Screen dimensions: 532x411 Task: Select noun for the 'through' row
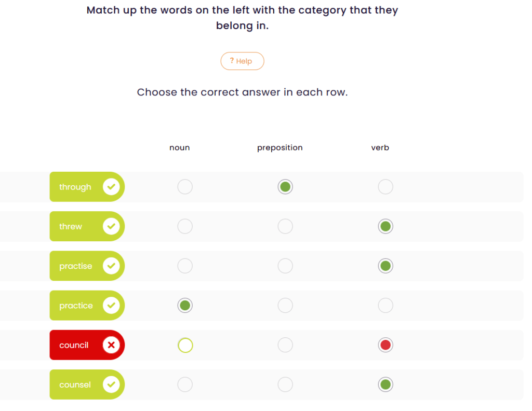click(185, 187)
